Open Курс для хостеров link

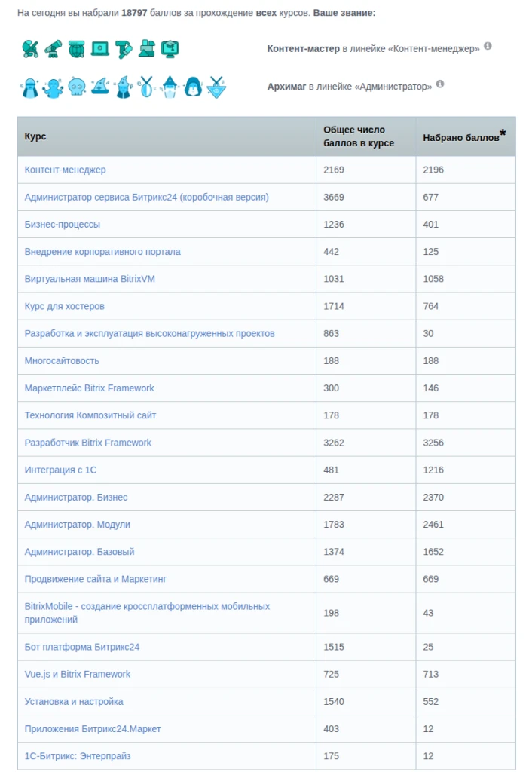(65, 306)
